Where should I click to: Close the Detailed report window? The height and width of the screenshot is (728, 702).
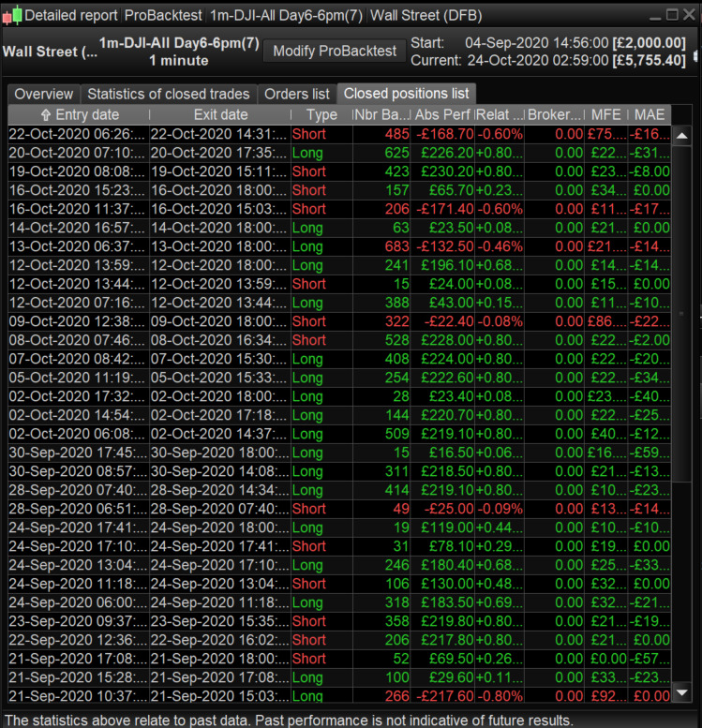pos(690,15)
